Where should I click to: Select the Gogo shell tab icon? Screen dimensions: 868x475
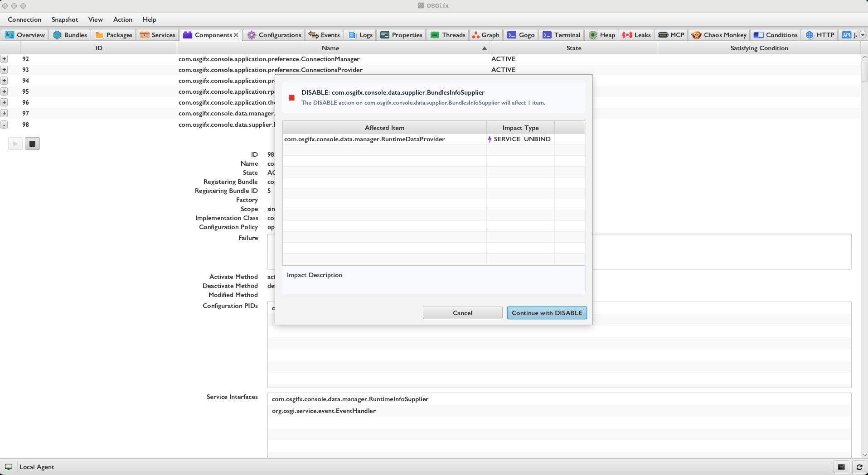pyautogui.click(x=512, y=35)
